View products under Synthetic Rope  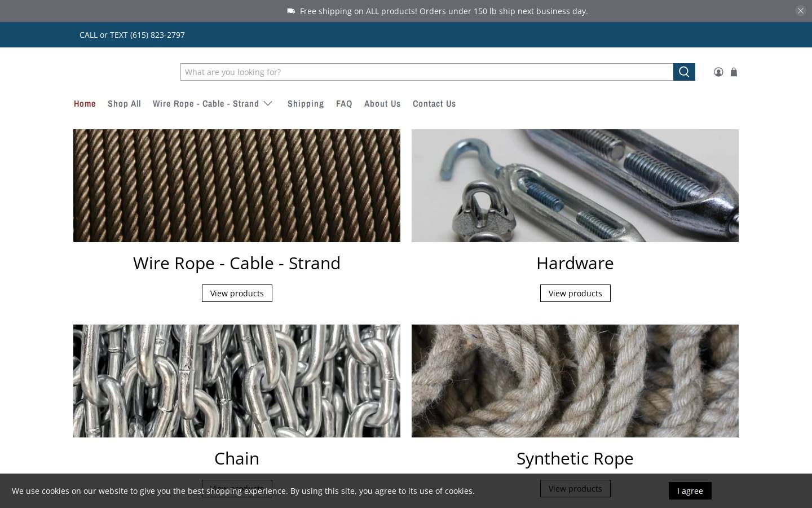575,488
